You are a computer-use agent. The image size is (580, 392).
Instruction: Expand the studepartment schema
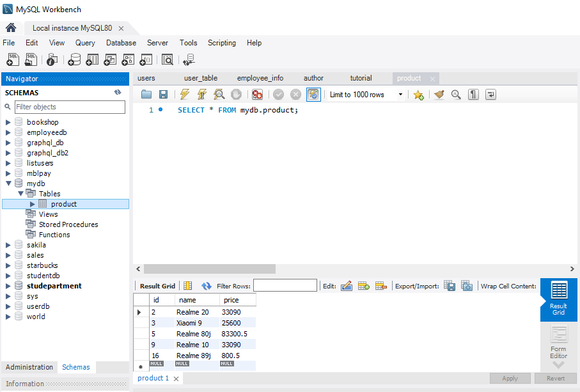point(8,286)
